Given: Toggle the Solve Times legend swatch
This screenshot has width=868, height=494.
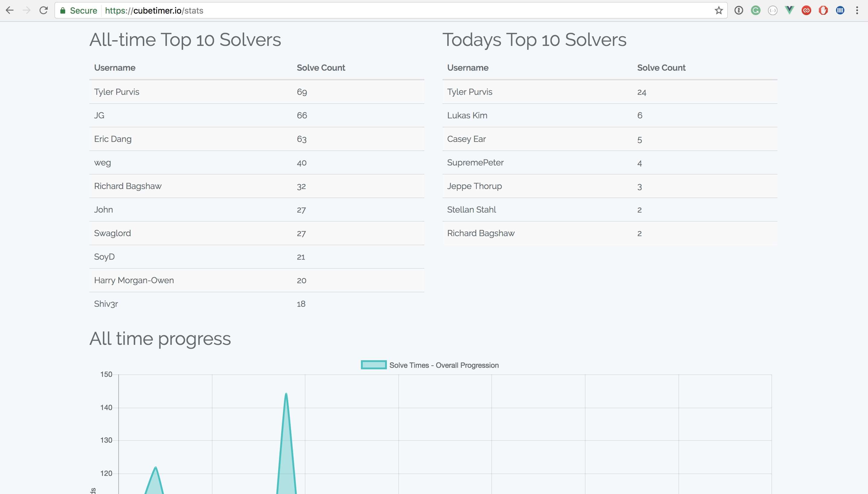Looking at the screenshot, I should click(374, 365).
